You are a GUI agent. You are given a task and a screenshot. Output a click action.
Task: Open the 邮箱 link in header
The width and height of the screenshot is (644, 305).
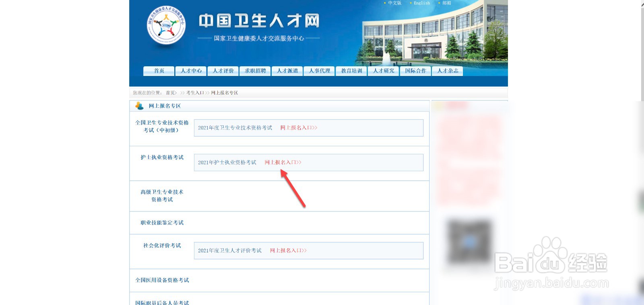click(x=446, y=3)
